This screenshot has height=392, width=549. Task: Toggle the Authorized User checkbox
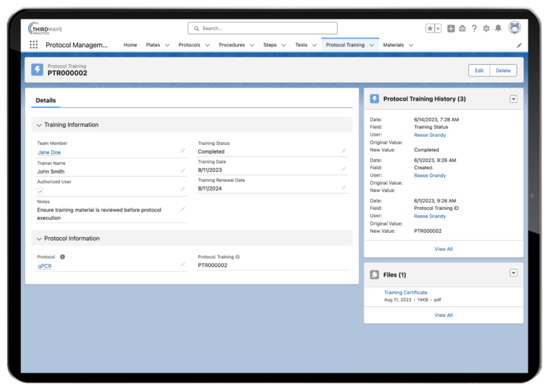tap(40, 191)
